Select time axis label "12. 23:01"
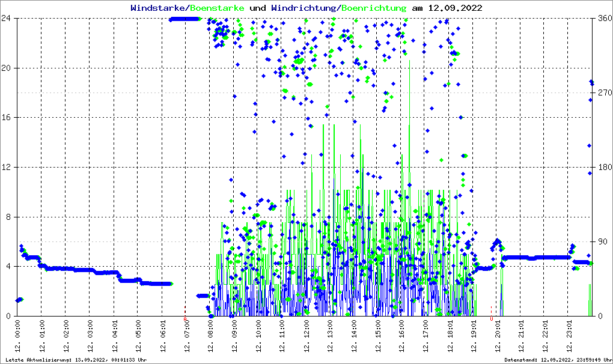This screenshot has width=613, height=364. 569,336
